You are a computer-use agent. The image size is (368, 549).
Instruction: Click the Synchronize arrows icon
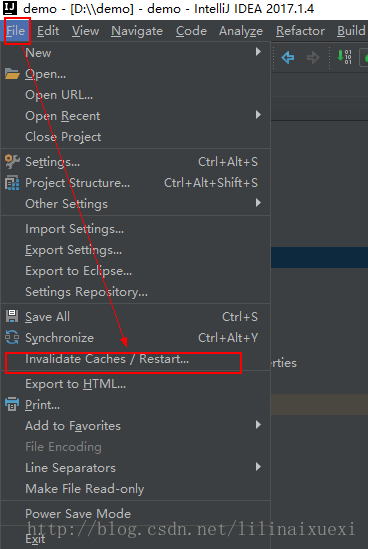pos(12,338)
